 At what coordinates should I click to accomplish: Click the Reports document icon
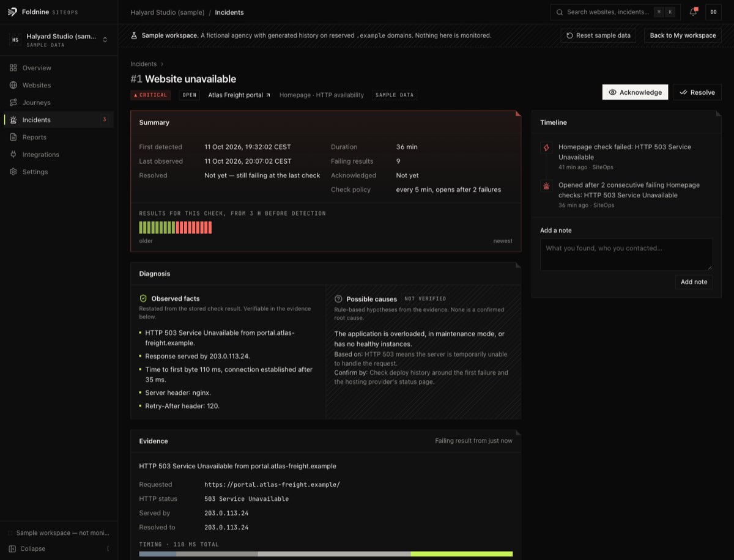(x=13, y=137)
